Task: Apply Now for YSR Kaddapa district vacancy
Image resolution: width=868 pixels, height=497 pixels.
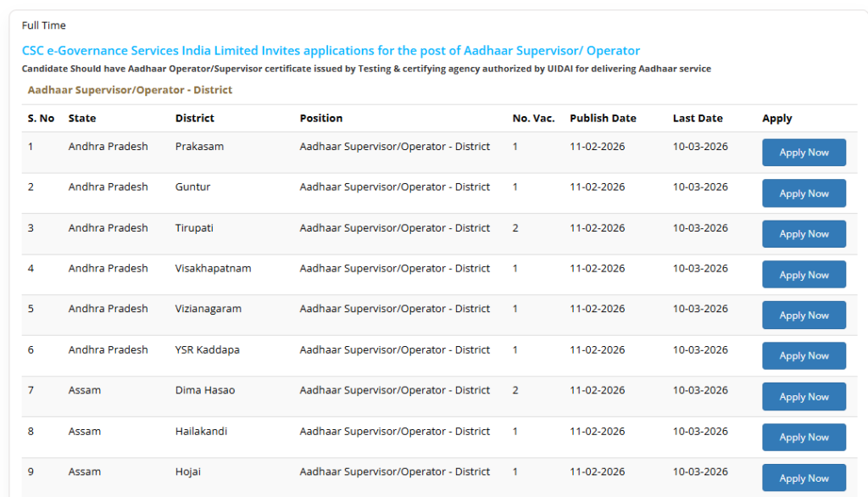Action: click(804, 355)
